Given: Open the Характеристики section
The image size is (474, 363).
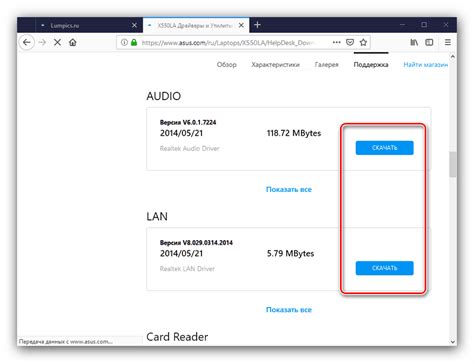Looking at the screenshot, I should (275, 65).
